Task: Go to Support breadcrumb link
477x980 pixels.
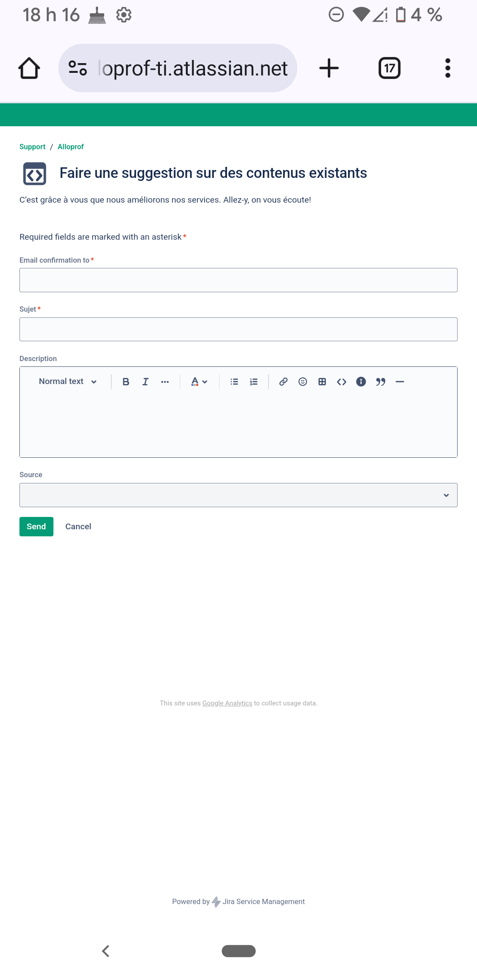Action: pyautogui.click(x=32, y=147)
